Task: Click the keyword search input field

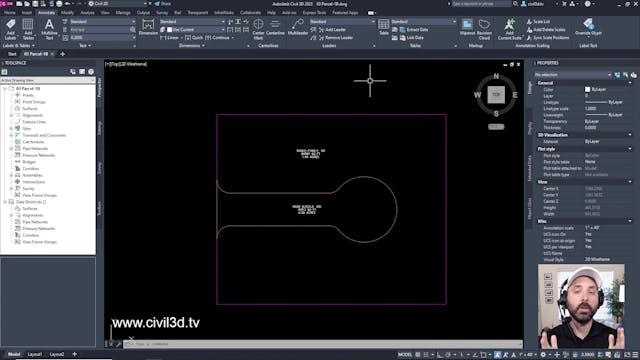Action: click(x=481, y=4)
